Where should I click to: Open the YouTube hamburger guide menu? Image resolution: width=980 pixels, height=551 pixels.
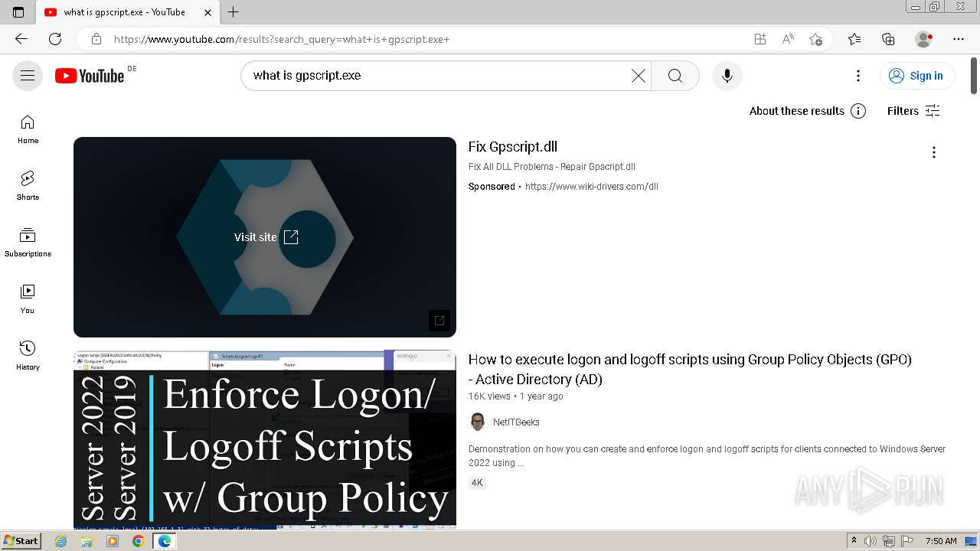pos(28,75)
